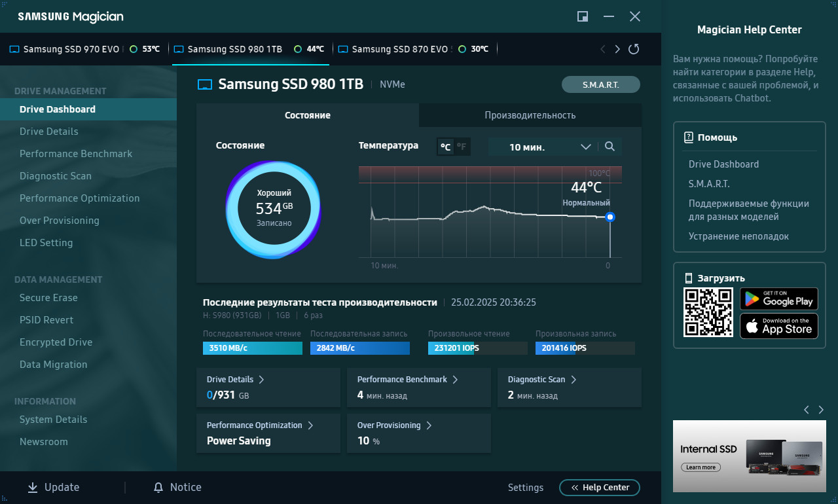The width and height of the screenshot is (838, 504).
Task: Click the Notice bell icon
Action: (x=158, y=488)
